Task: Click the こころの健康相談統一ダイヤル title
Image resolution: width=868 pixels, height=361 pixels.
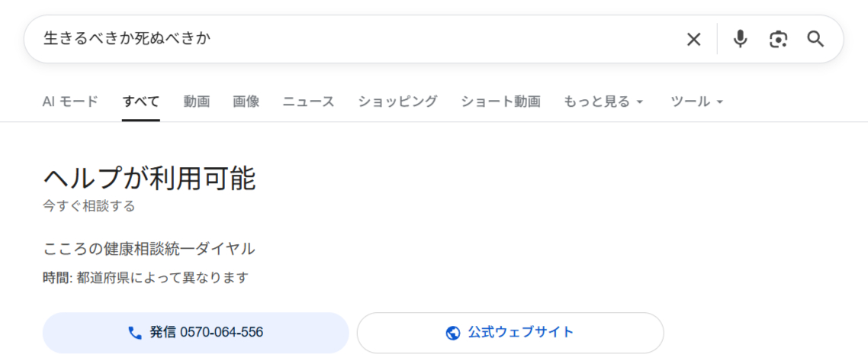Action: click(149, 248)
